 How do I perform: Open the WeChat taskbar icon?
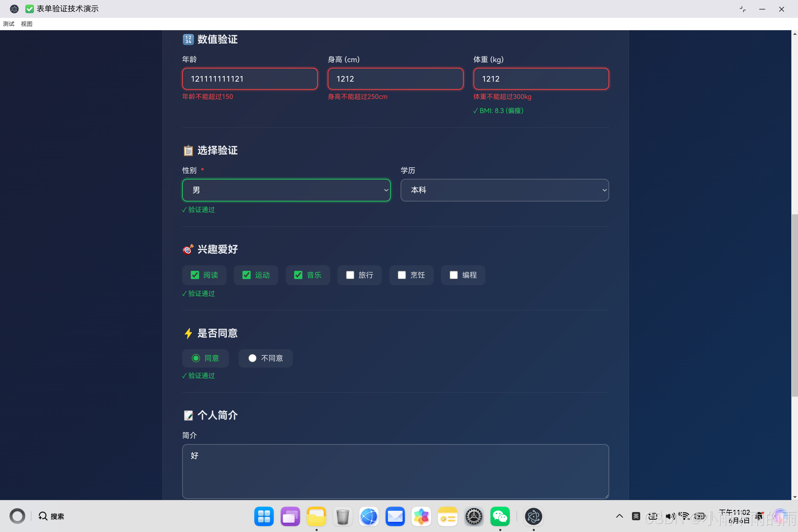pyautogui.click(x=500, y=516)
